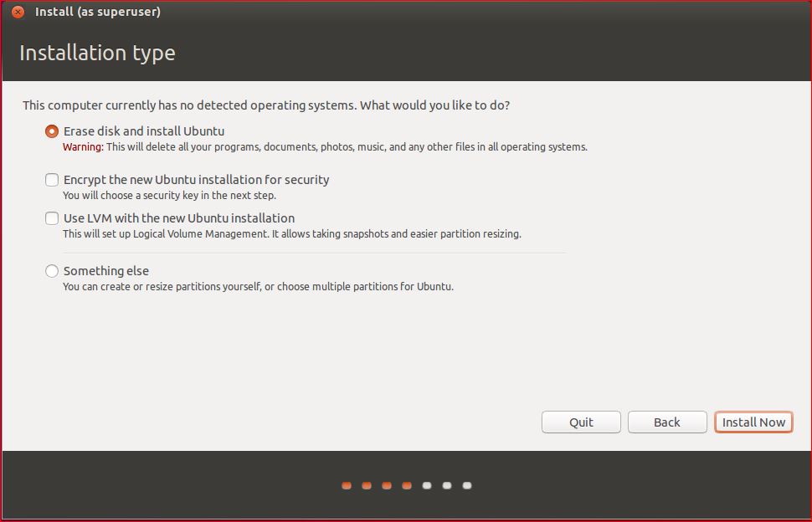Click the fifth (first white) progress dot
The image size is (812, 522).
426,484
